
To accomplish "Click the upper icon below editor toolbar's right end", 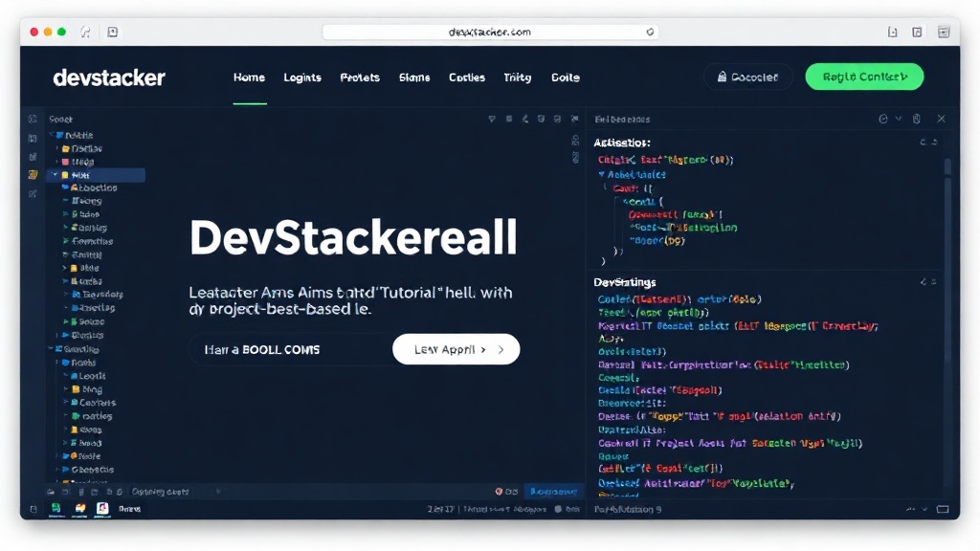I will coord(575,141).
